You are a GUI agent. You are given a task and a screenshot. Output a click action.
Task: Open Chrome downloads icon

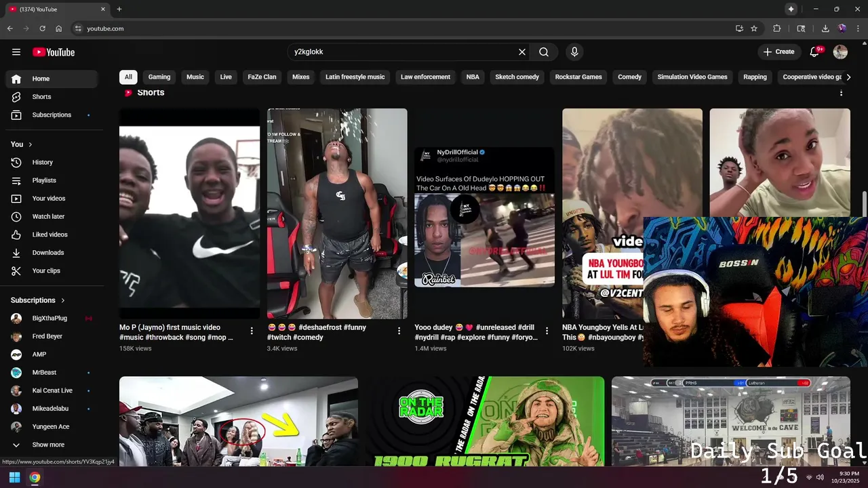point(825,28)
